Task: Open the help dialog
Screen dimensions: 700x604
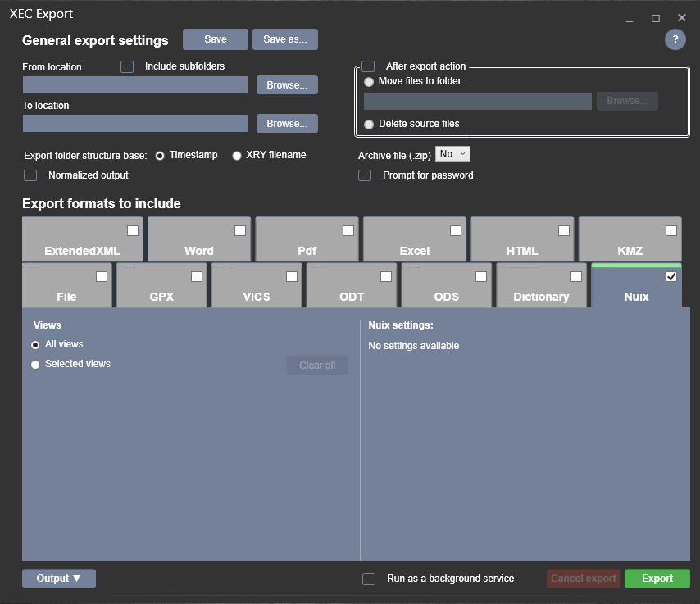Action: click(x=675, y=39)
